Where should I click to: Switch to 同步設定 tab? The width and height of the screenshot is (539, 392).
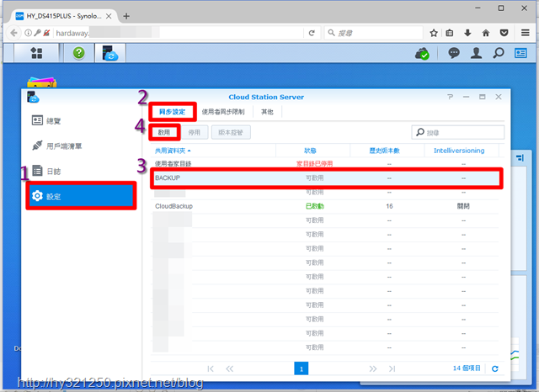[172, 112]
